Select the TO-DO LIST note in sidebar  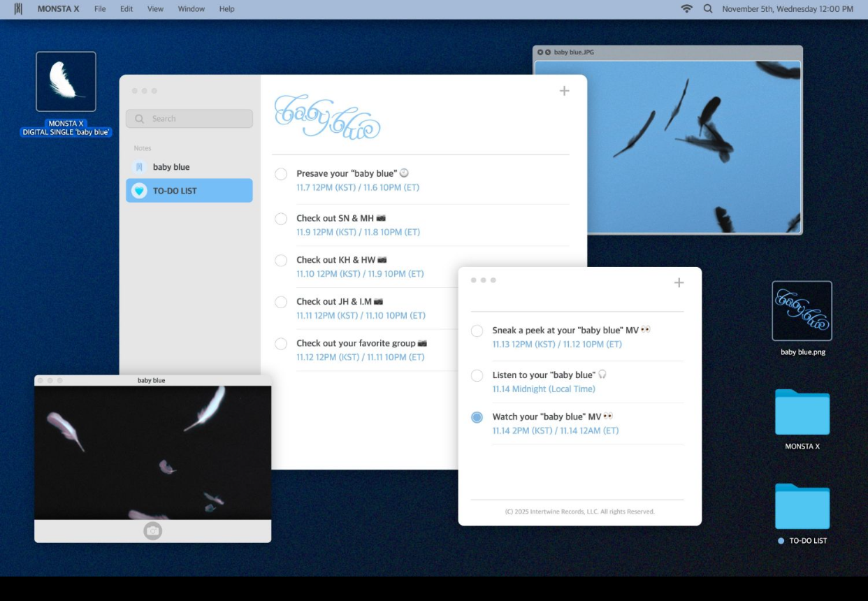[x=189, y=191]
